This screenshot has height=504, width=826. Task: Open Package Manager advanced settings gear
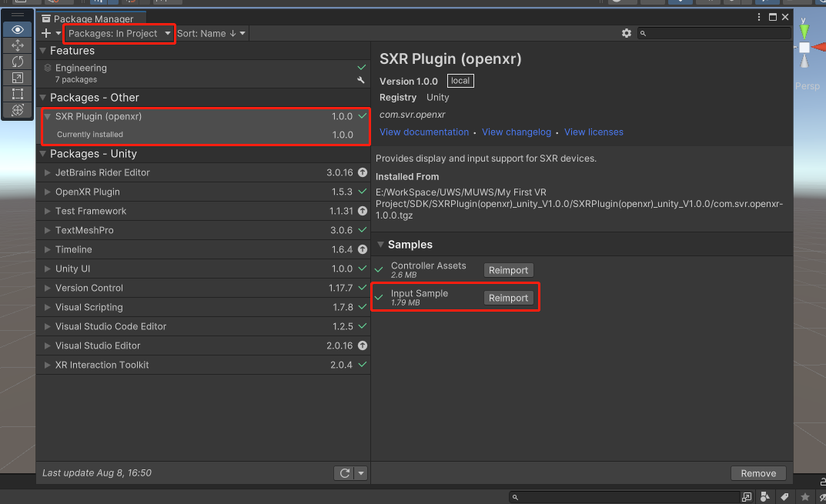(627, 33)
